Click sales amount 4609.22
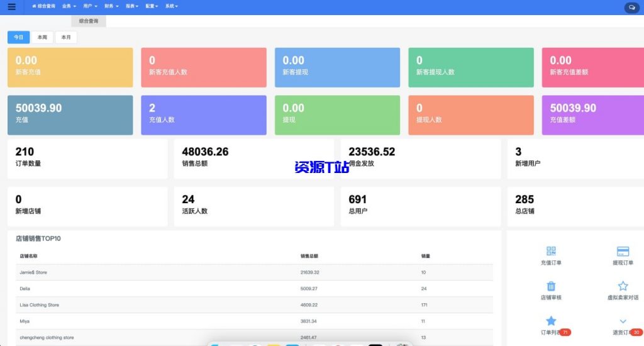Viewport: 644px width, 346px height. [309, 305]
